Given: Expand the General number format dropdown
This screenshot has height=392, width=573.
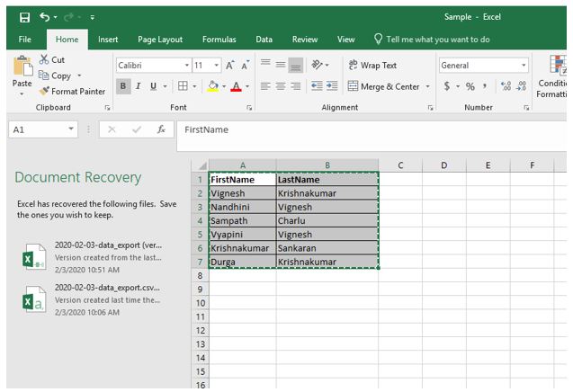Looking at the screenshot, I should 524,66.
